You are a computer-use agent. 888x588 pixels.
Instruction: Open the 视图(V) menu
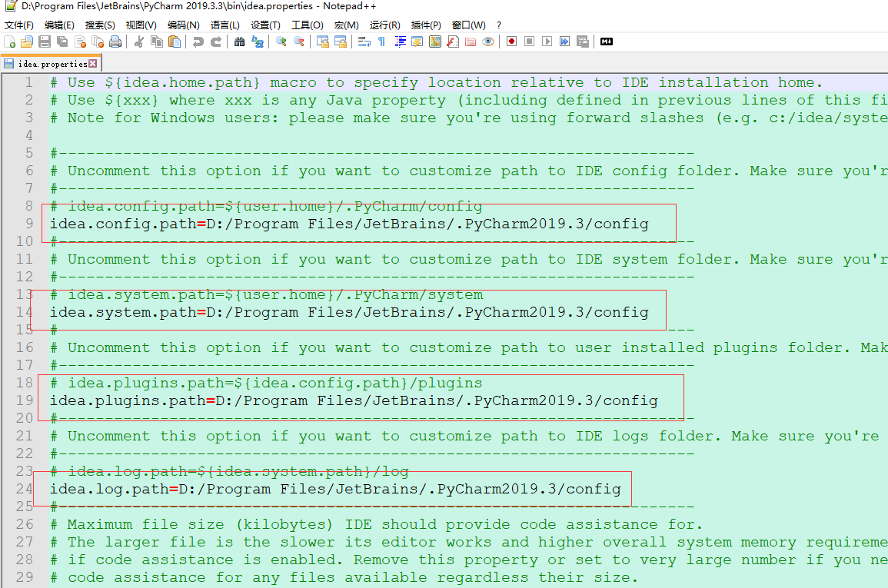coord(141,25)
